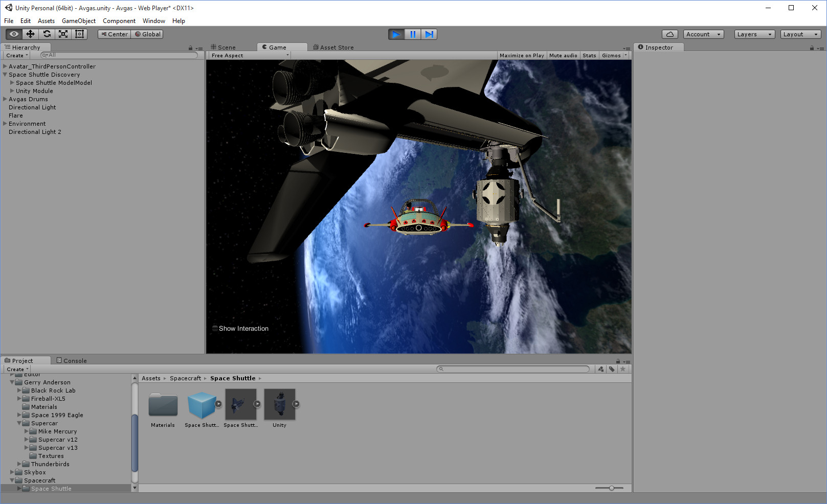Select Unity Module in Hierarchy
Screen dimensions: 827x504
(x=34, y=91)
